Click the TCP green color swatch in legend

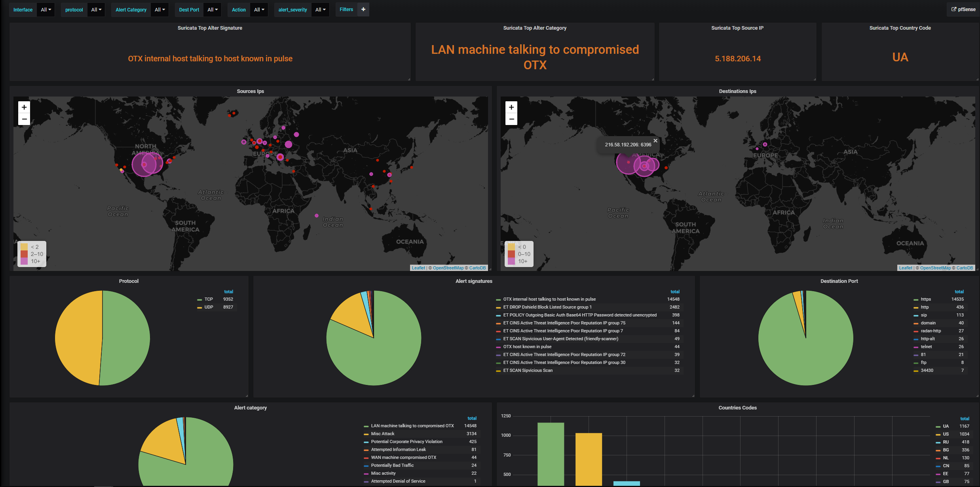coord(199,300)
